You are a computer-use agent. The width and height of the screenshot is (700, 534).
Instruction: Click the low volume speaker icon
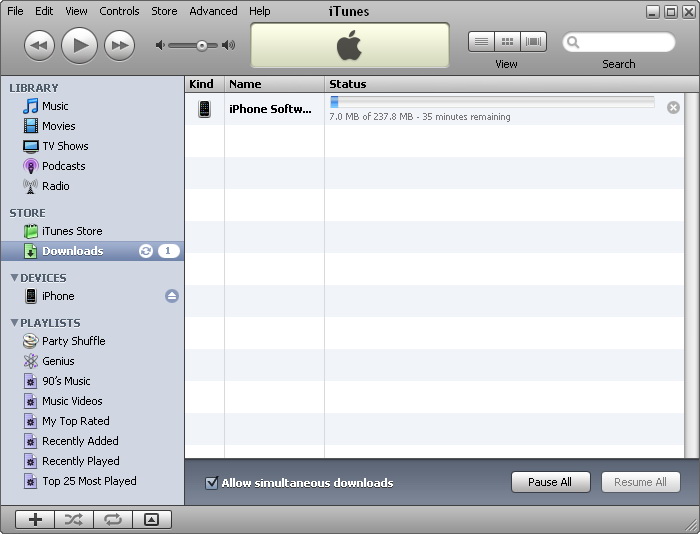[160, 45]
